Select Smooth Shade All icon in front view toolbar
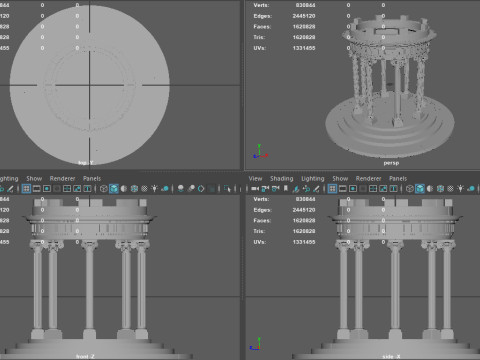Screen dimensions: 480x360 click(x=114, y=189)
